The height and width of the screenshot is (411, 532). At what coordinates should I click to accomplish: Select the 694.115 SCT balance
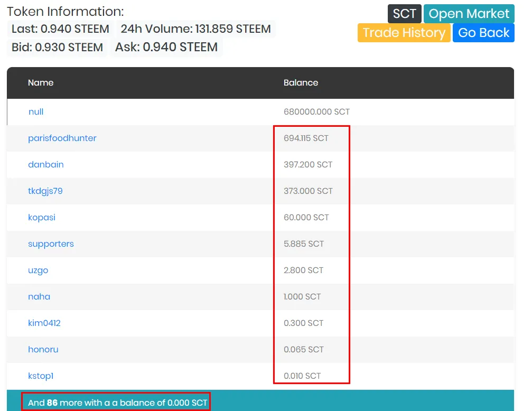pyautogui.click(x=306, y=138)
